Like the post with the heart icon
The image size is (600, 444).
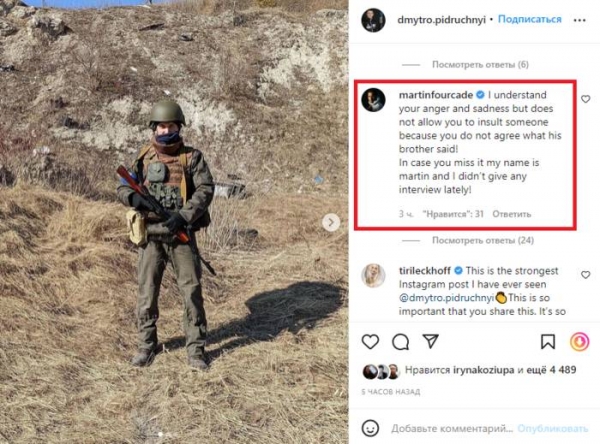pos(370,342)
